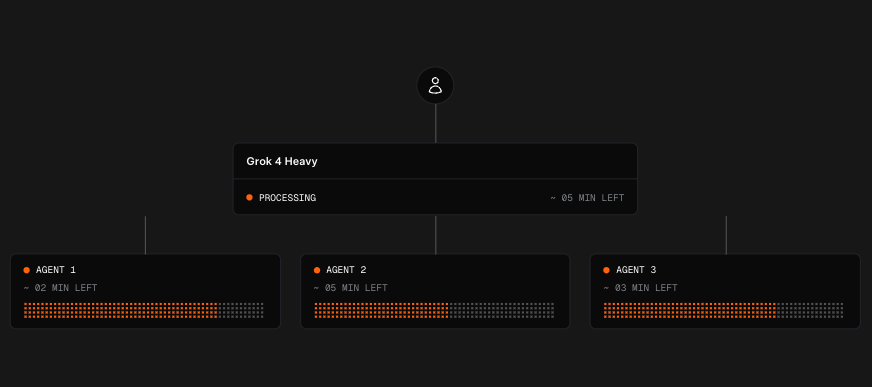Click the AGENT 3 label

tap(636, 270)
